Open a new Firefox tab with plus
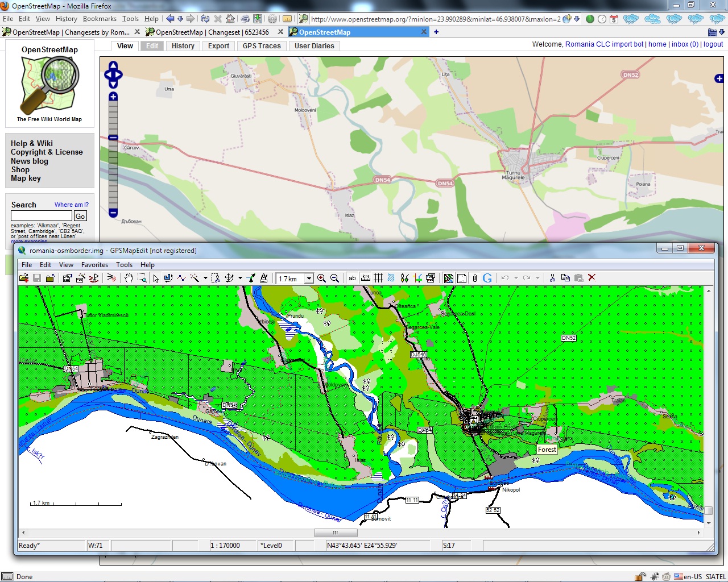The image size is (728, 582). click(x=436, y=32)
